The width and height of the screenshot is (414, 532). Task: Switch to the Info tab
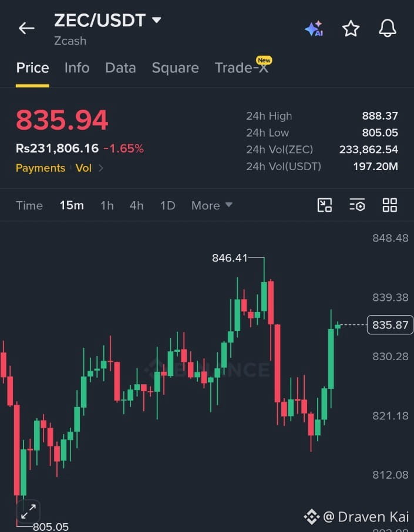point(77,68)
